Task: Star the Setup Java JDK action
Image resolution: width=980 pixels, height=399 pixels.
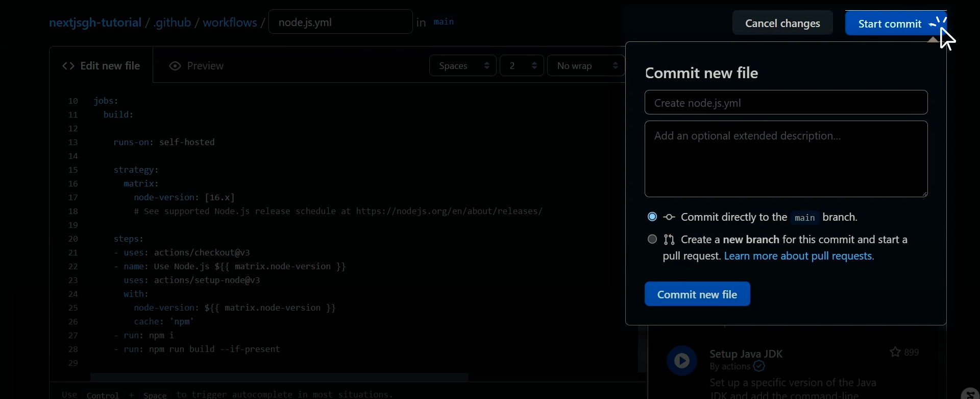Action: pos(895,352)
